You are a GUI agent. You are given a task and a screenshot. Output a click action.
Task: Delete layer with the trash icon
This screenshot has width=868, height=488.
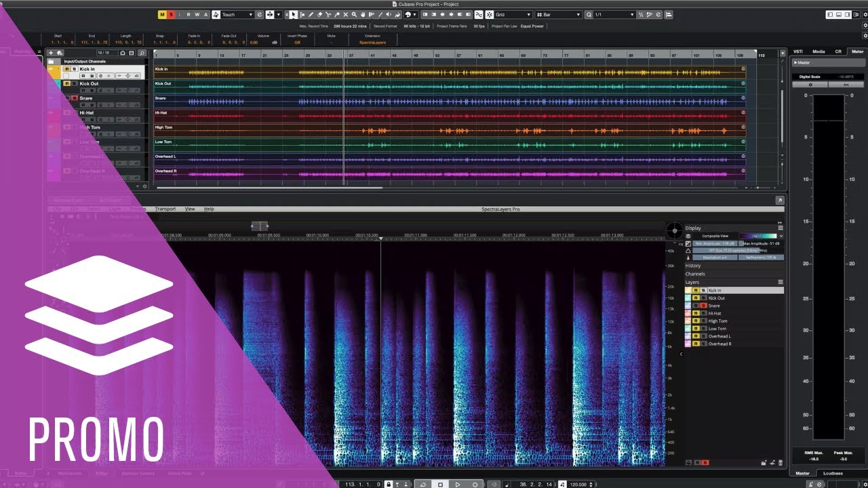click(x=781, y=462)
